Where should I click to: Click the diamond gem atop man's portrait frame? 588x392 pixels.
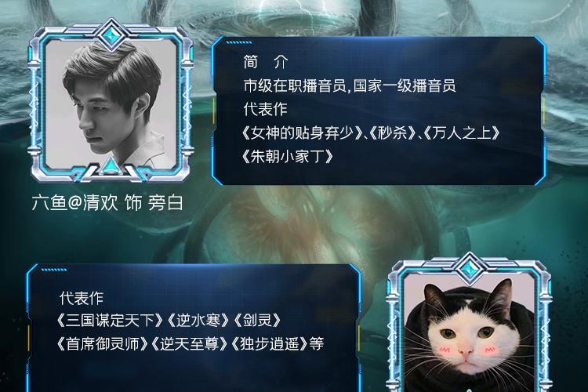pyautogui.click(x=111, y=35)
